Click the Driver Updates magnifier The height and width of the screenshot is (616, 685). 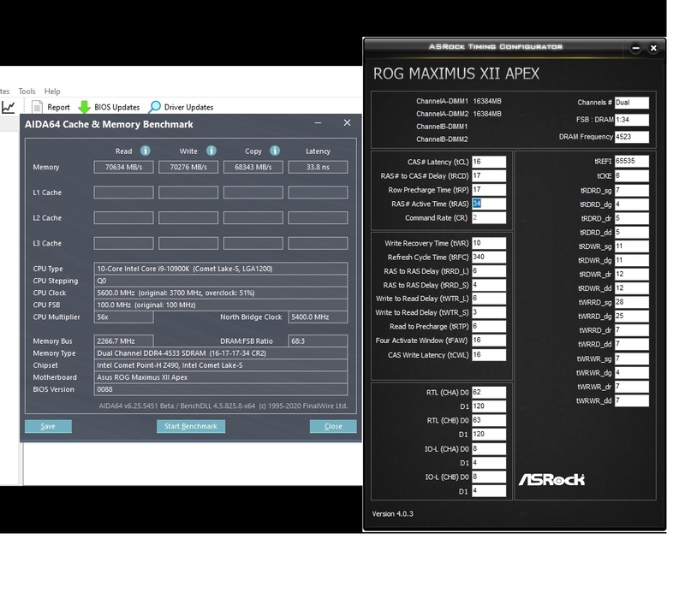155,107
